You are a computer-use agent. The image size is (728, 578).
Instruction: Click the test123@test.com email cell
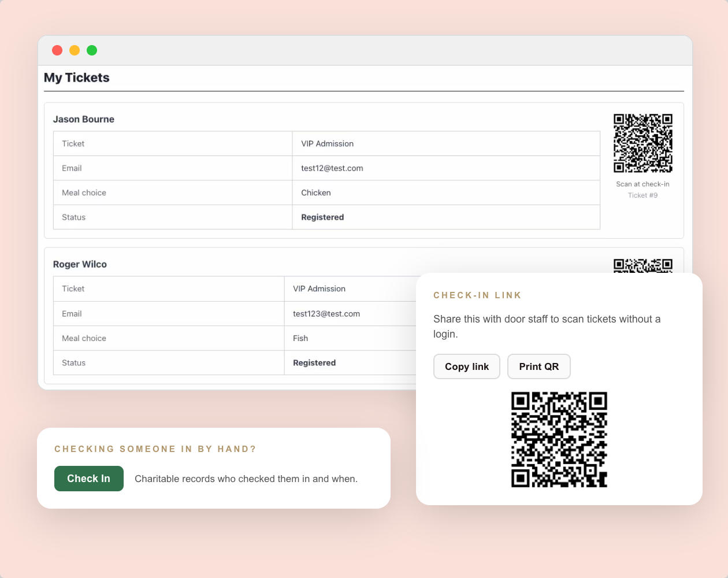(x=350, y=314)
